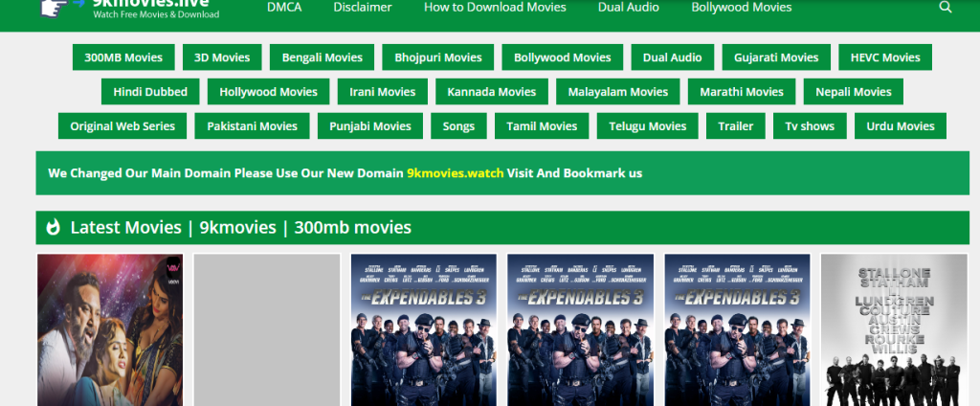Screen dimensions: 980x406
Task: Open the Malayalam Movies category
Action: [618, 91]
